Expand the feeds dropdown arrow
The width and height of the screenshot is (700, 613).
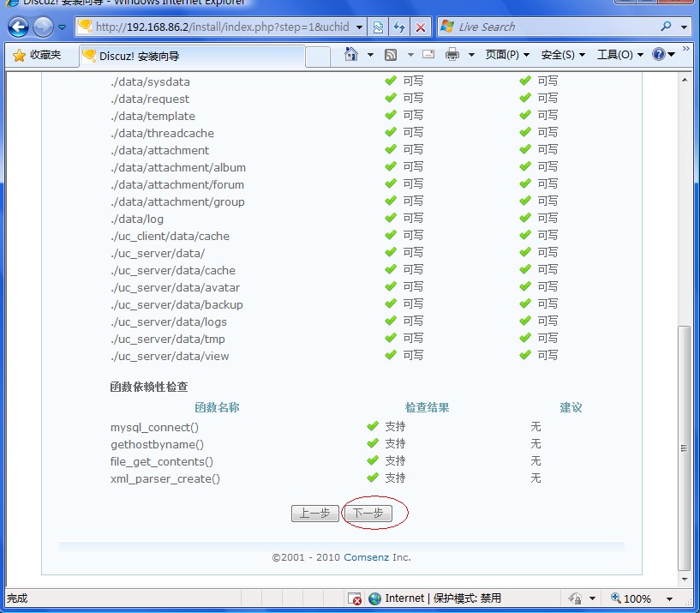(x=410, y=55)
